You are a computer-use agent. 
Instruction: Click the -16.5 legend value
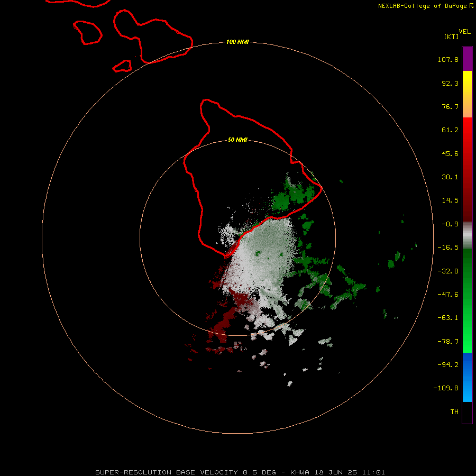[448, 248]
